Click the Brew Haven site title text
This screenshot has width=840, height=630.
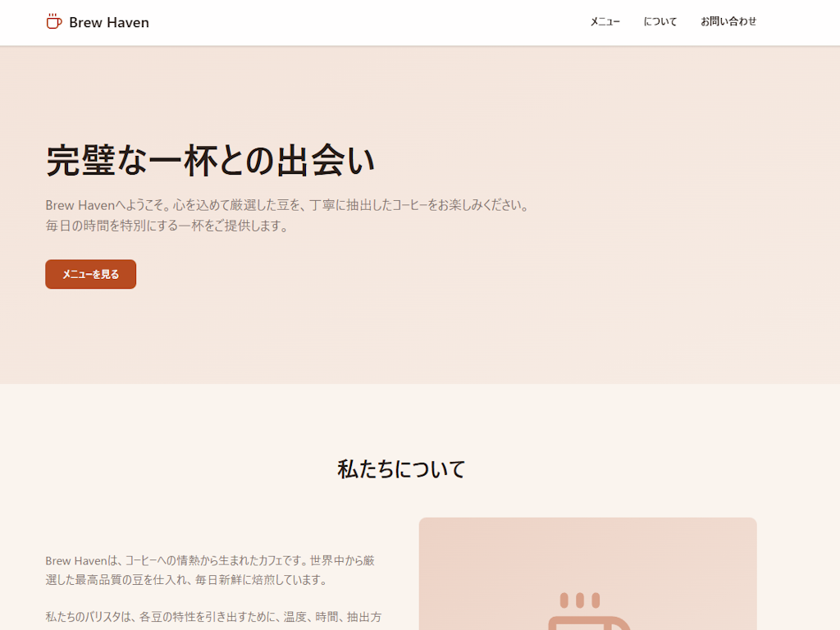(109, 22)
